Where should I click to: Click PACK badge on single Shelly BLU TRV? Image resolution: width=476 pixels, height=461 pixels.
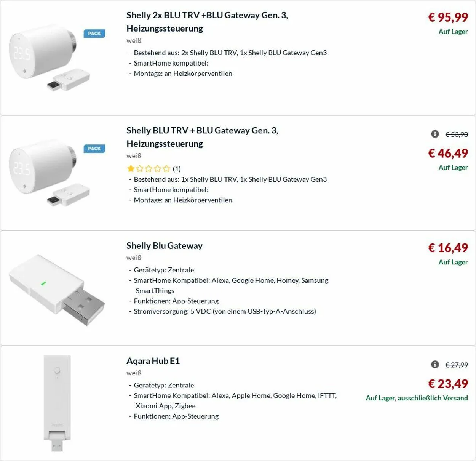point(94,149)
